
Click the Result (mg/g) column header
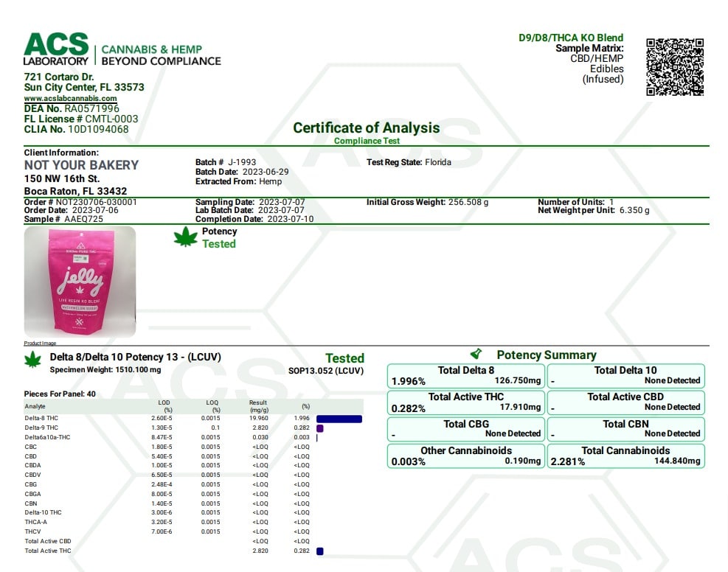click(259, 406)
